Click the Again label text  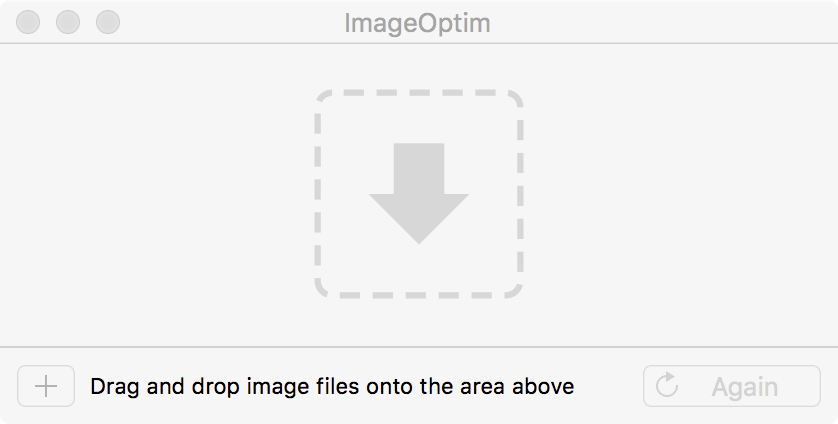tap(744, 387)
